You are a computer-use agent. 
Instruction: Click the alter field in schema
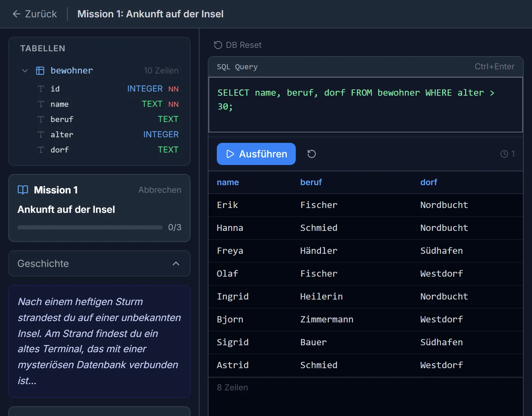pyautogui.click(x=62, y=135)
